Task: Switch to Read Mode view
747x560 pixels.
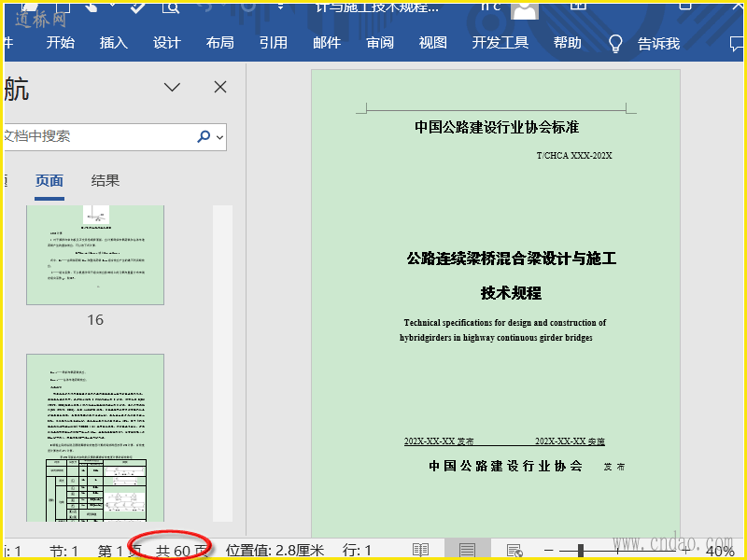Action: click(421, 551)
